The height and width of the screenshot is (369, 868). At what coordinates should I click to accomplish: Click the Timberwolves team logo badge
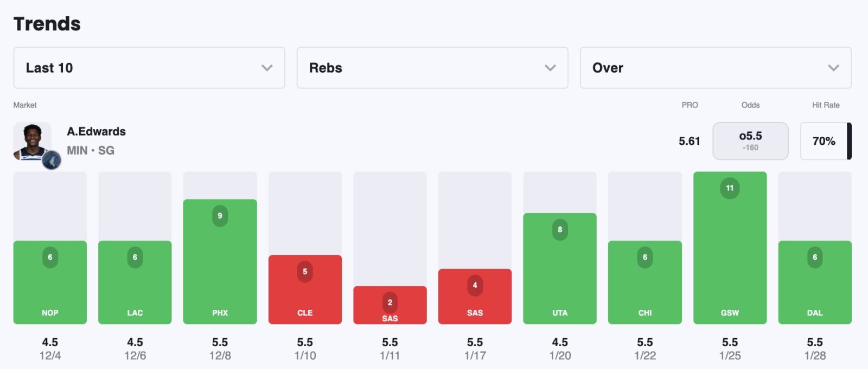click(52, 160)
